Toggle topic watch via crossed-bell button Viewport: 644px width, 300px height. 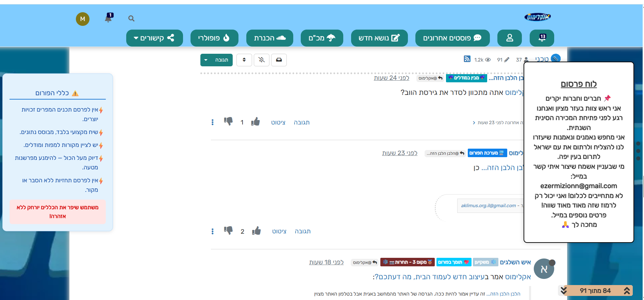click(x=261, y=60)
